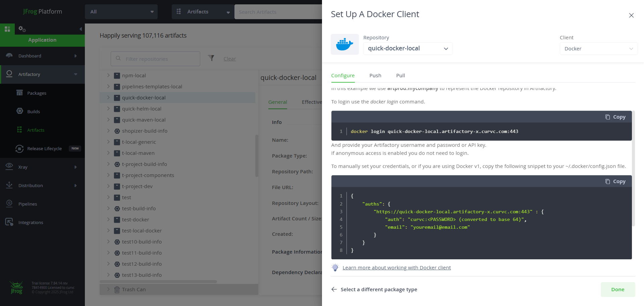Viewport: 644px width, 306px height.
Task: Click the Clear filter link
Action: [230, 59]
